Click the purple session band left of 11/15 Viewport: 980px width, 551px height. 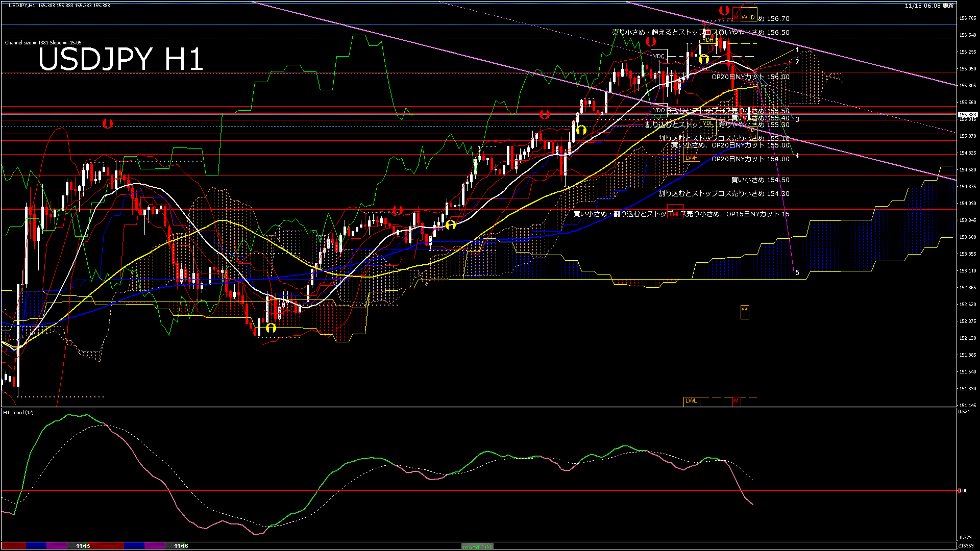tap(57, 546)
